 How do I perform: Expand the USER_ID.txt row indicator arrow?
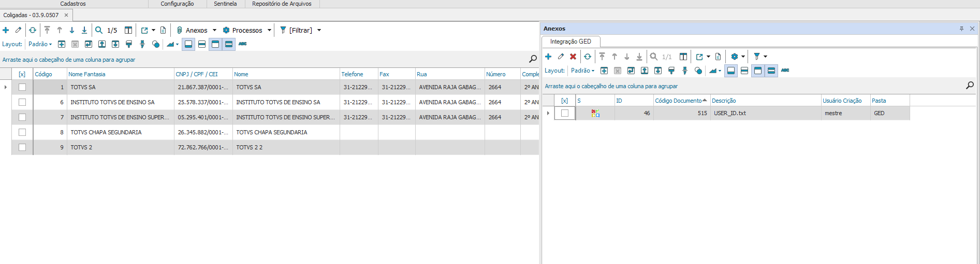pyautogui.click(x=548, y=113)
